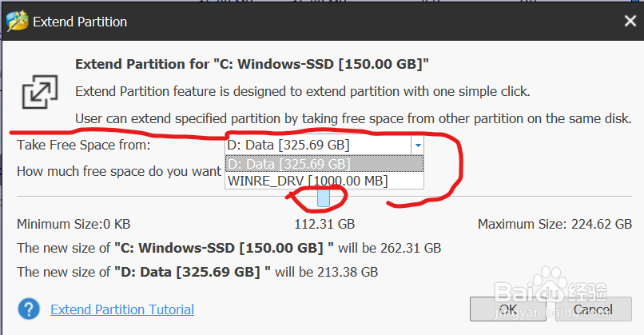Click the free space slider handle
Viewport: 644px width, 335px height.
[x=323, y=194]
